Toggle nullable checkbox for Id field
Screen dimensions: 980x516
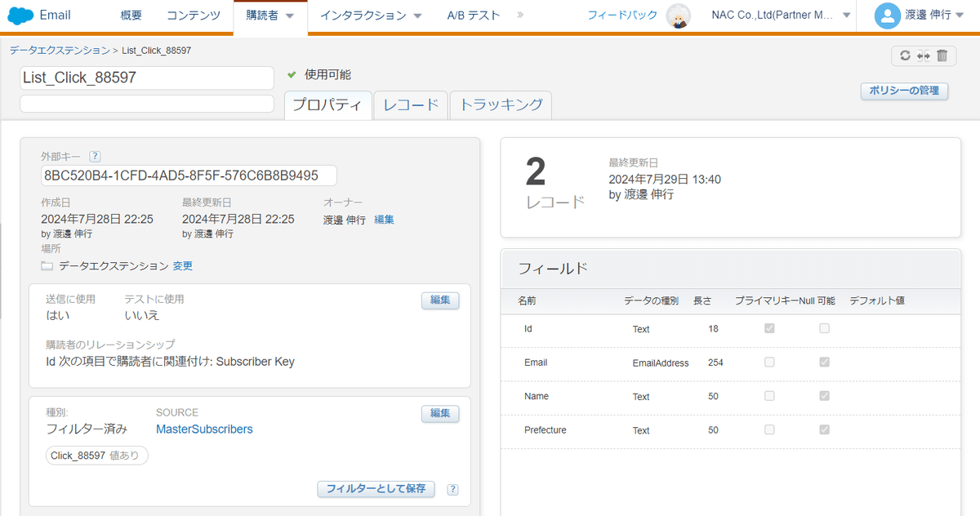click(825, 328)
